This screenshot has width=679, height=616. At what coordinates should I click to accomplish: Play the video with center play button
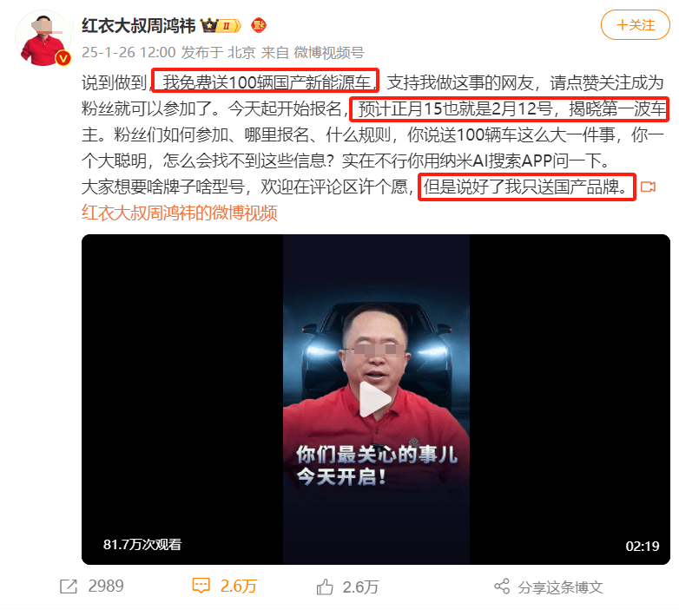375,399
